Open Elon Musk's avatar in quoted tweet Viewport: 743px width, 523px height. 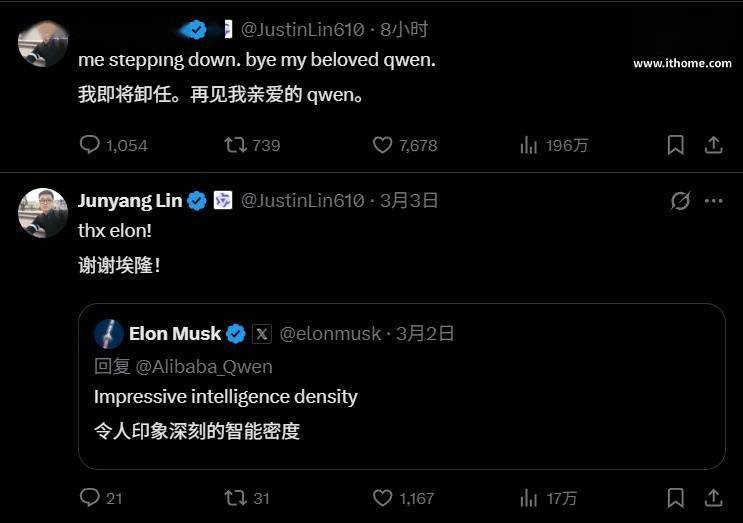pos(109,334)
